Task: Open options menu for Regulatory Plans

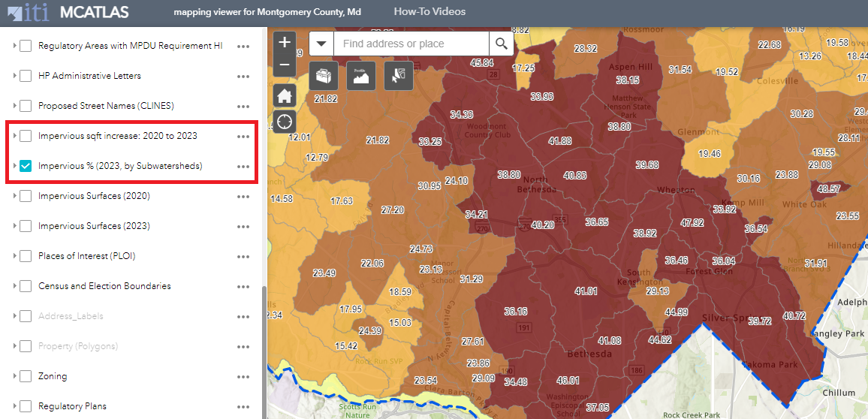Action: click(x=243, y=406)
